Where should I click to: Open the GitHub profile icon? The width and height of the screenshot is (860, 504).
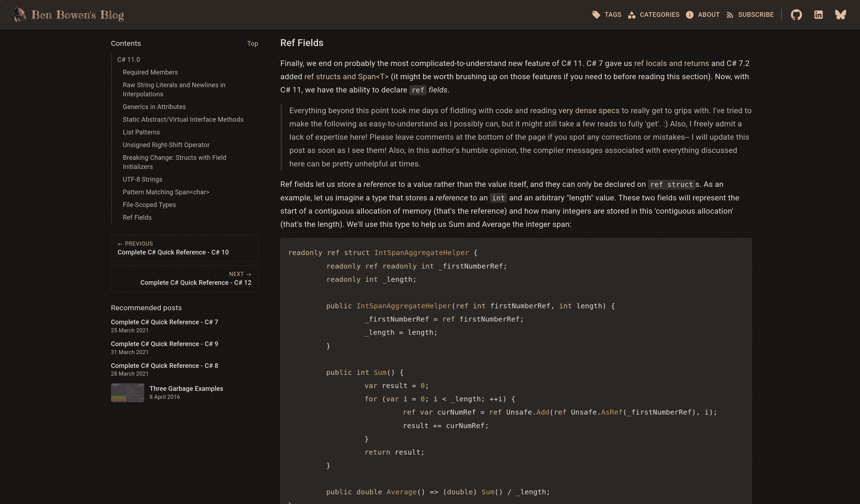click(796, 15)
